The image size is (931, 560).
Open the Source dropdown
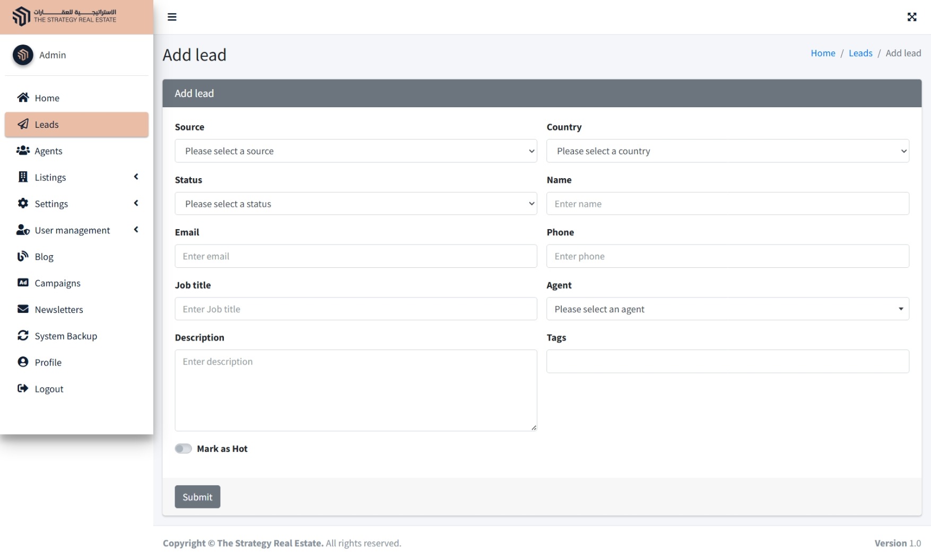pos(355,151)
